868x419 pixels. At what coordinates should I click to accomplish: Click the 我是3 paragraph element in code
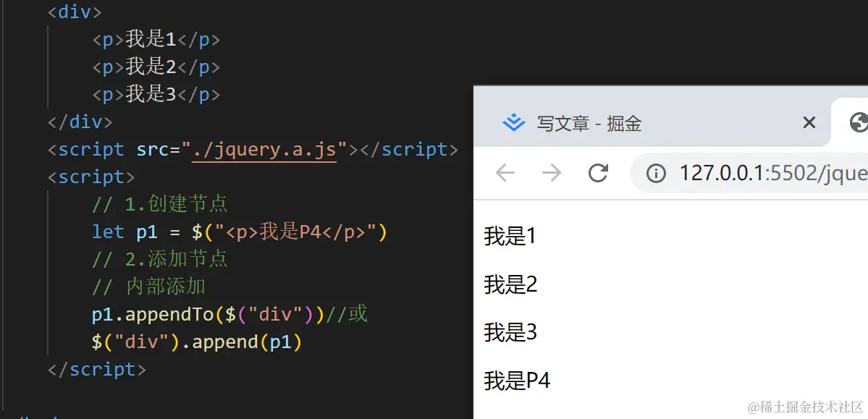click(156, 94)
